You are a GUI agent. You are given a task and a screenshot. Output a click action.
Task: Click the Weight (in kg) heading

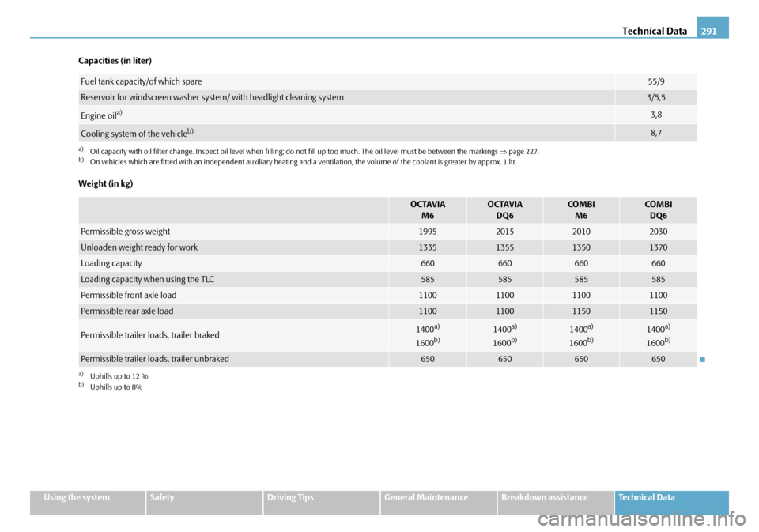click(105, 183)
